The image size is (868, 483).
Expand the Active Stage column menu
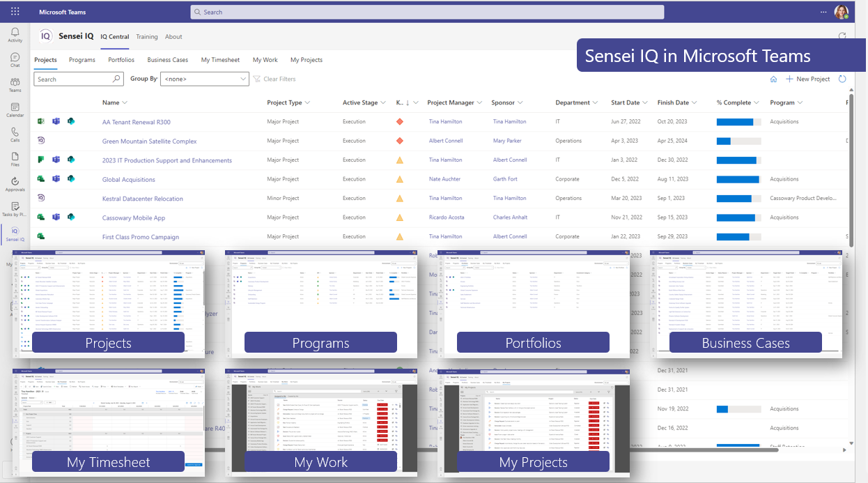(x=383, y=103)
